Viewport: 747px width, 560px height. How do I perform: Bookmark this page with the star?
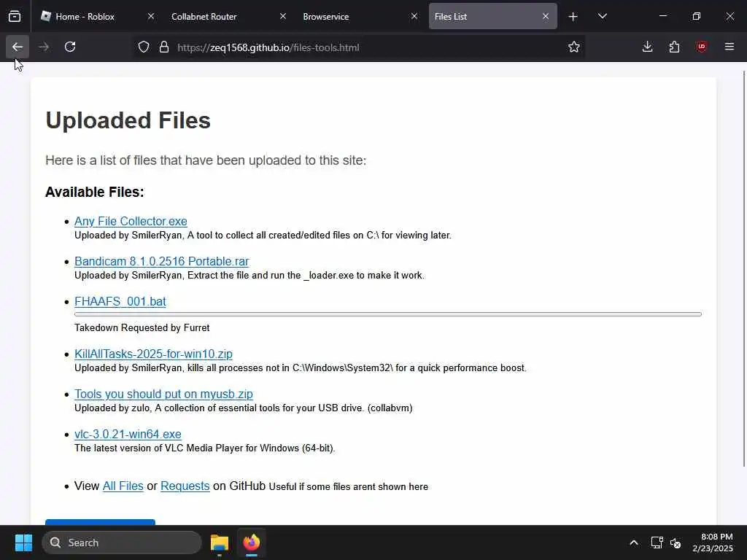(573, 47)
